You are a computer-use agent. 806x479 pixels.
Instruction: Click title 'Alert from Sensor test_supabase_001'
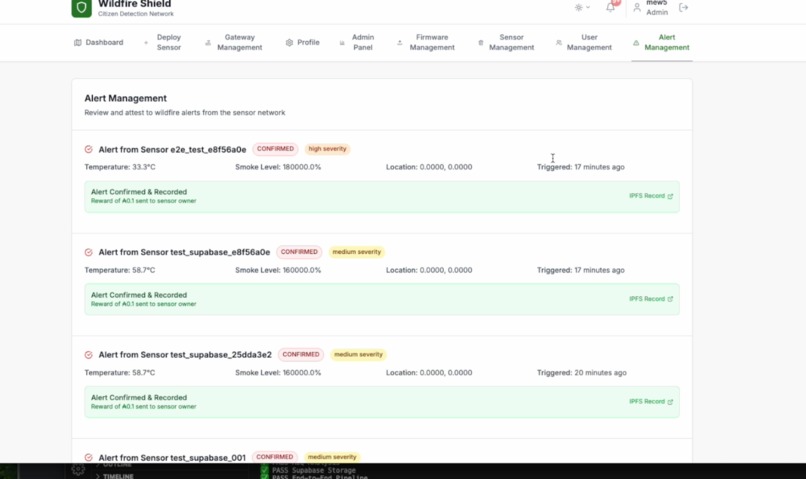(x=172, y=457)
